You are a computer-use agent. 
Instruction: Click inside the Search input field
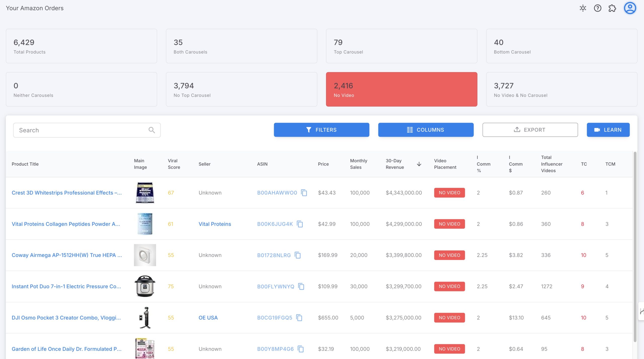[x=75, y=130]
